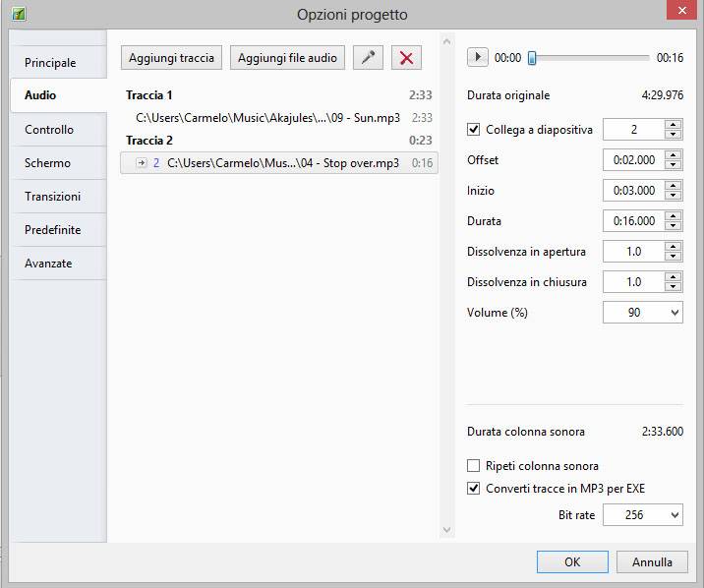Uncheck Converti tracce in MP3 per EXE

(x=475, y=489)
